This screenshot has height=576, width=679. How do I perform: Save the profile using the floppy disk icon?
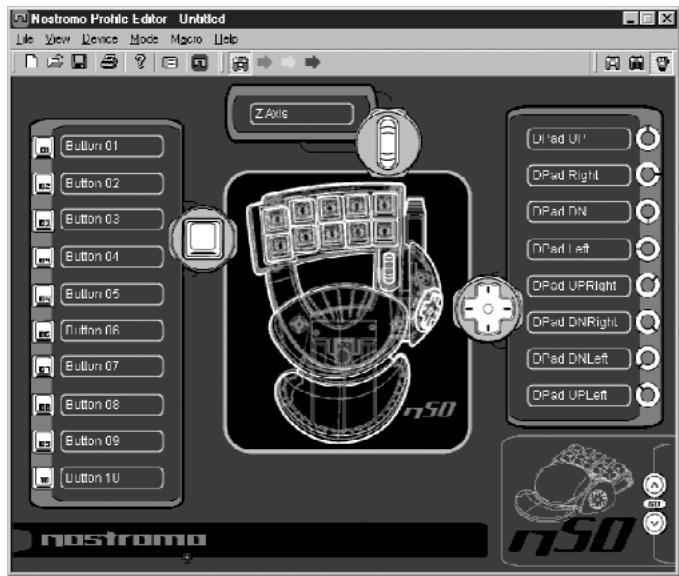(79, 62)
